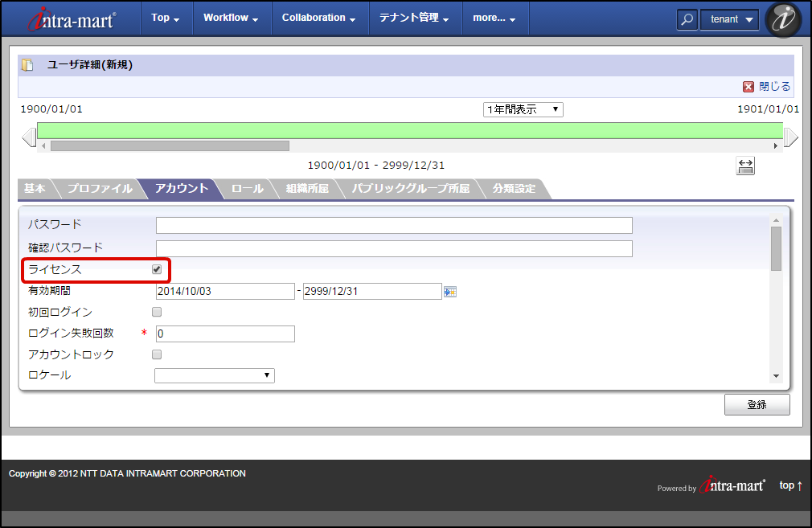Screen dimensions: 812x528
Task: Open the calendar picker beside the 有効期間 end date
Action: [x=450, y=292]
